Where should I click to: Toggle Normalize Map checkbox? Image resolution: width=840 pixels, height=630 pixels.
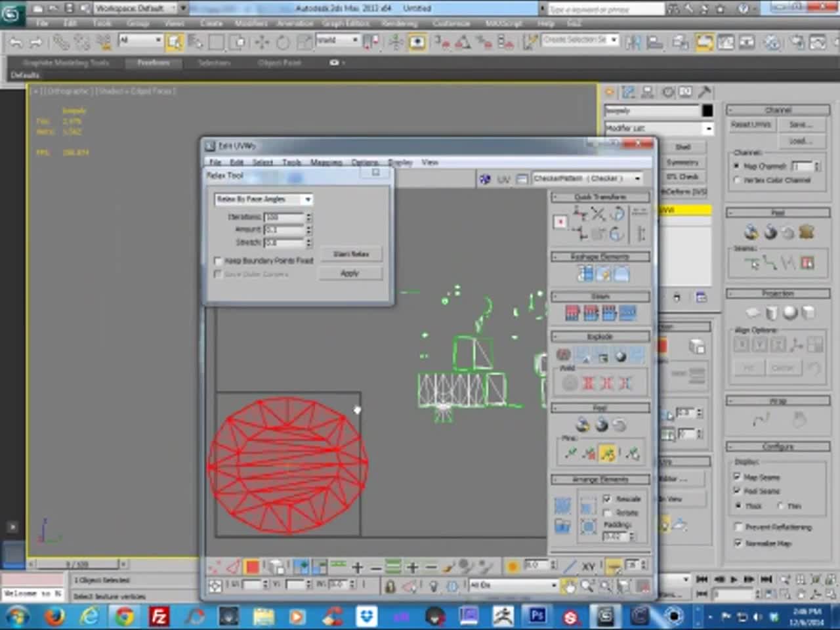(738, 543)
